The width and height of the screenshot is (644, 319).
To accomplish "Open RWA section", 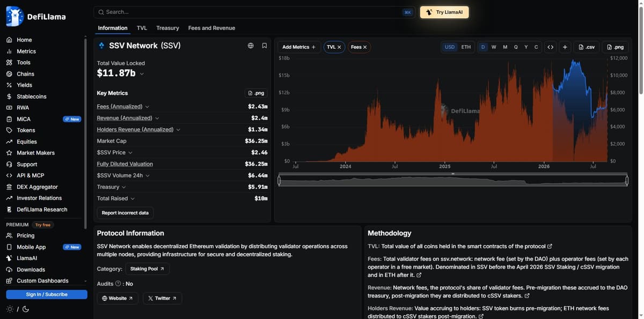I will 23,108.
